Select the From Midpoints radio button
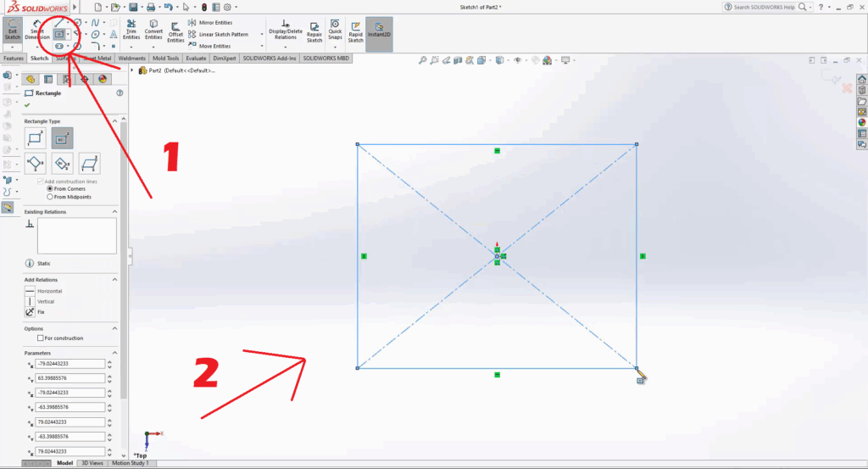The width and height of the screenshot is (868, 469). 50,196
